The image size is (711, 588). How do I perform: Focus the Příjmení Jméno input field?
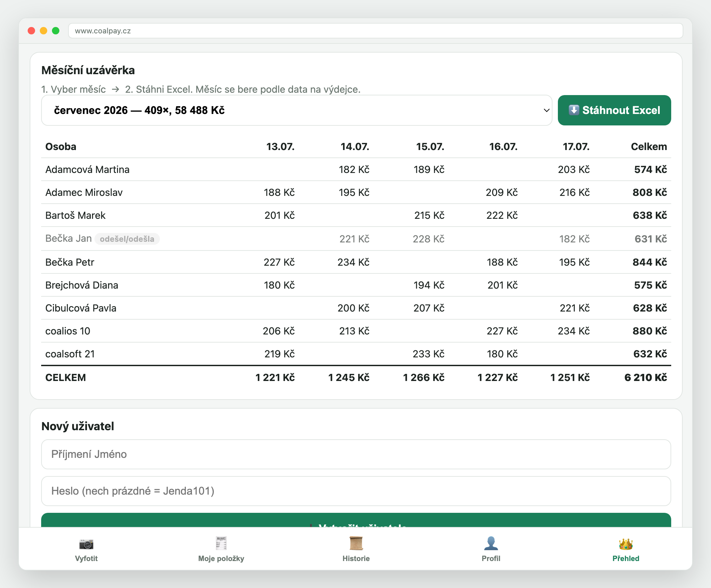(356, 454)
